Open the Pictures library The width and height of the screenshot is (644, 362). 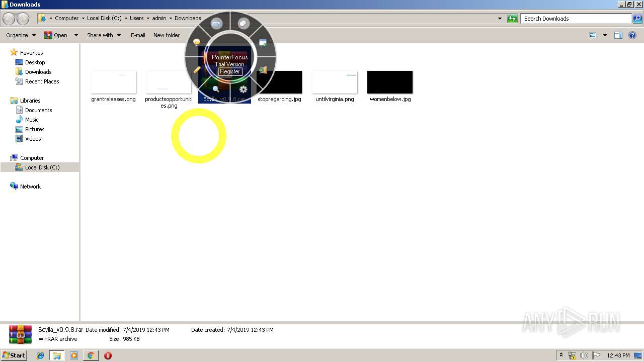tap(35, 129)
